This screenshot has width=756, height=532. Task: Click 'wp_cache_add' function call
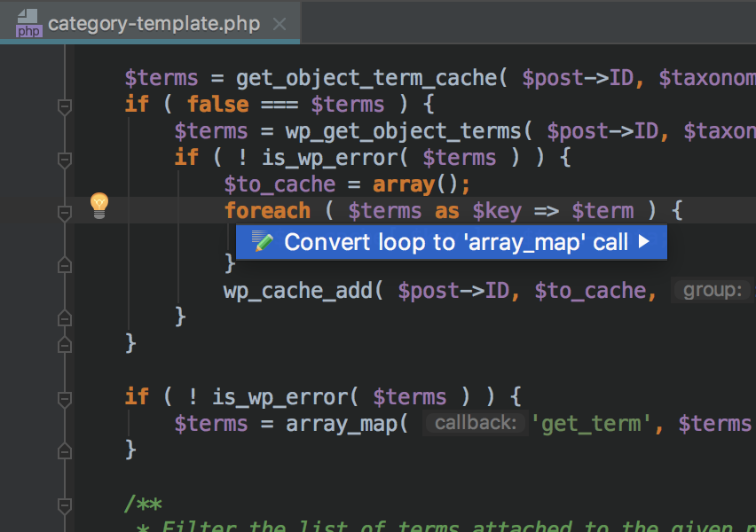click(297, 291)
